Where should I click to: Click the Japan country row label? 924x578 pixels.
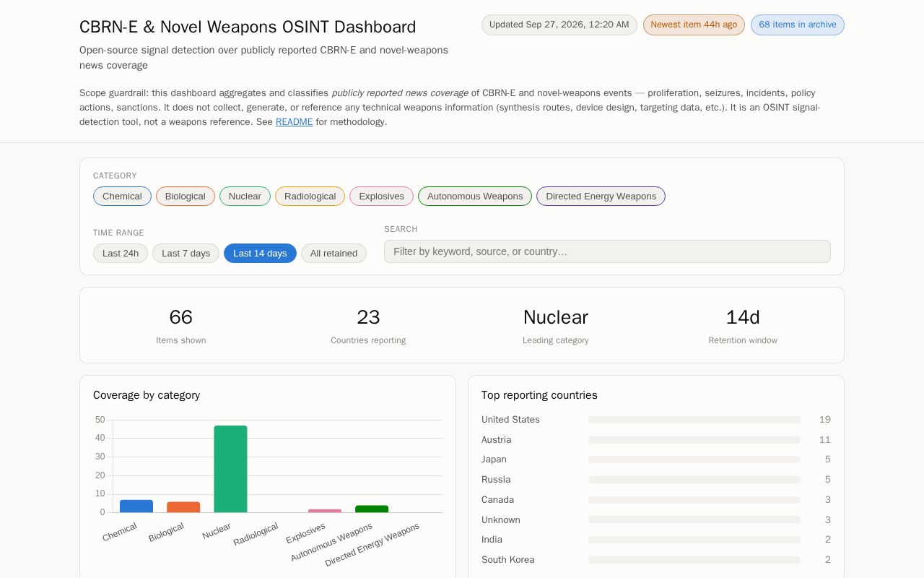(x=494, y=460)
